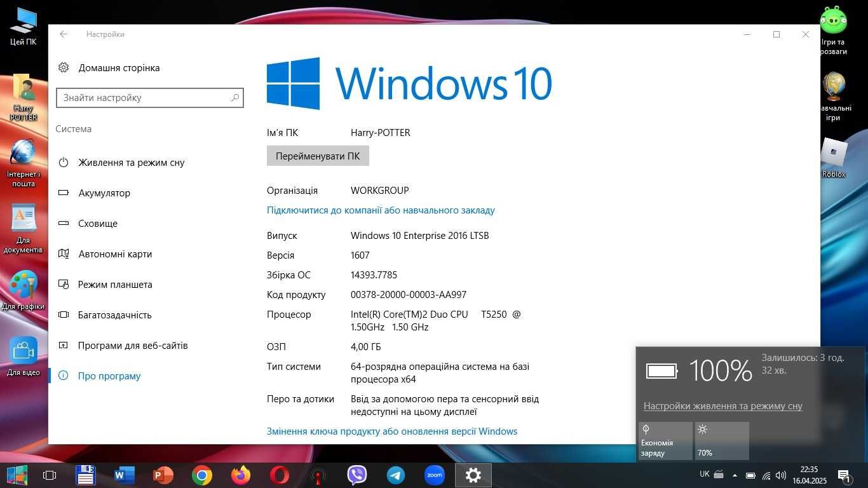The width and height of the screenshot is (868, 488).
Task: Open the Windows Start button
Action: coord(17,475)
